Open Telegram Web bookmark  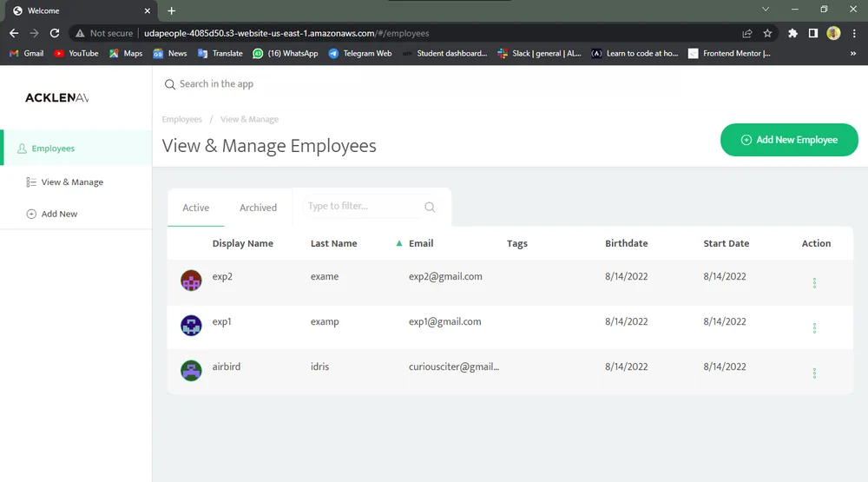click(x=360, y=53)
